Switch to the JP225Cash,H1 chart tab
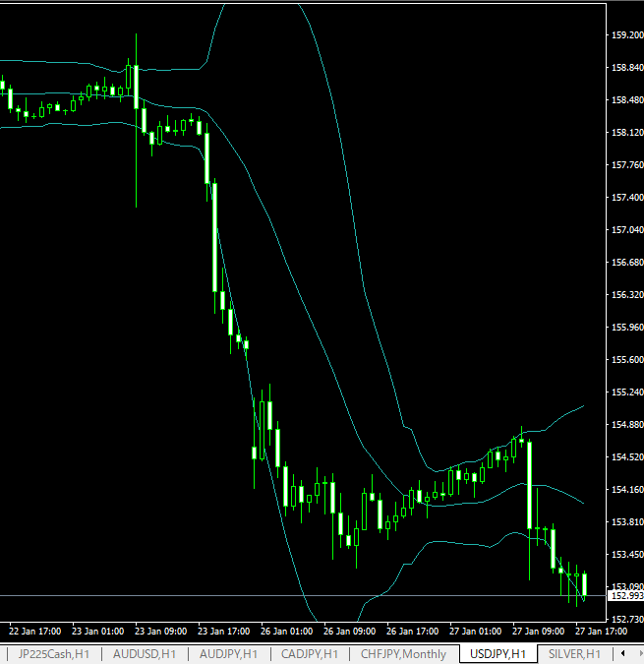644x664 pixels. click(x=53, y=653)
